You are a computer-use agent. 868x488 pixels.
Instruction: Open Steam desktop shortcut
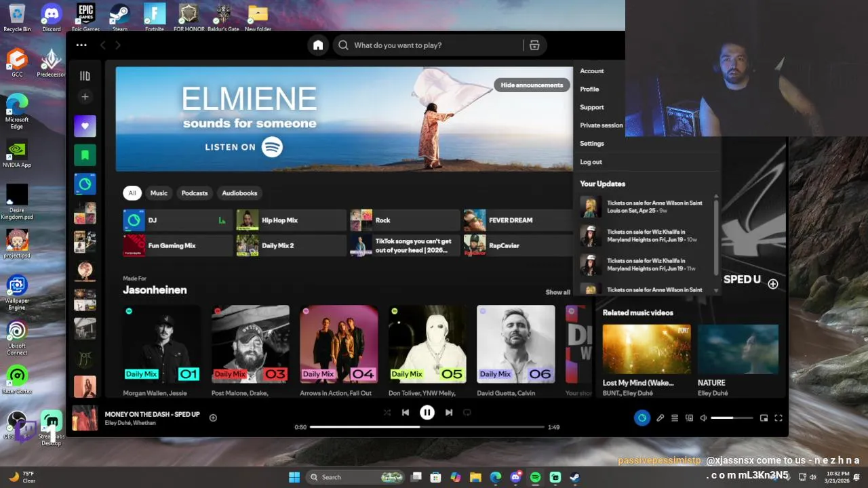point(120,17)
